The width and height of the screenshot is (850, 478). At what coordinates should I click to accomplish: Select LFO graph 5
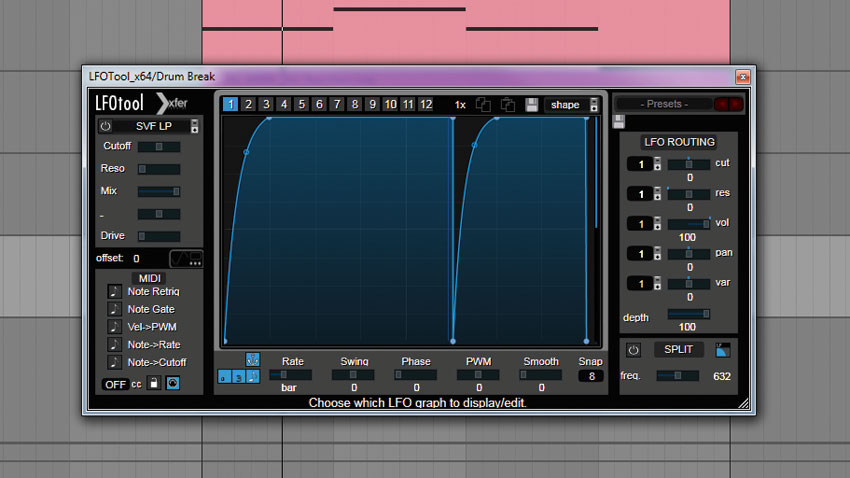301,104
